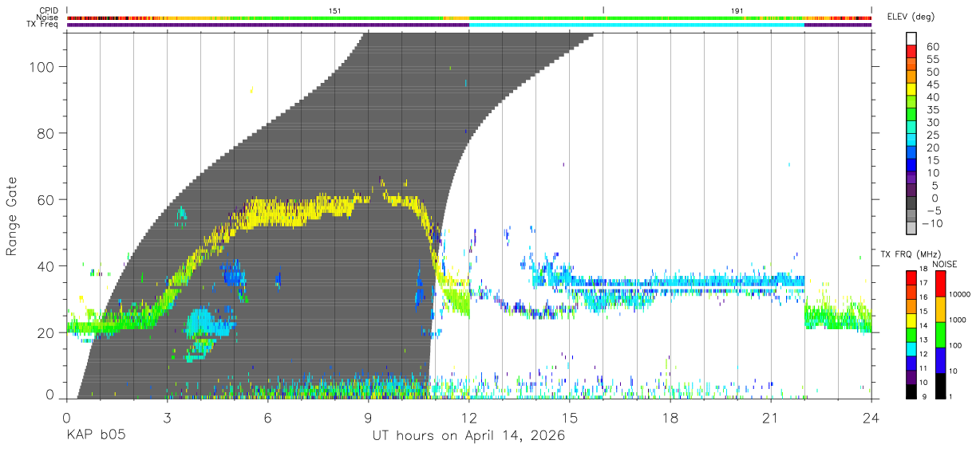Screen dimensions: 980x452
Task: Click the UT hours axis tick "3"
Action: [167, 418]
